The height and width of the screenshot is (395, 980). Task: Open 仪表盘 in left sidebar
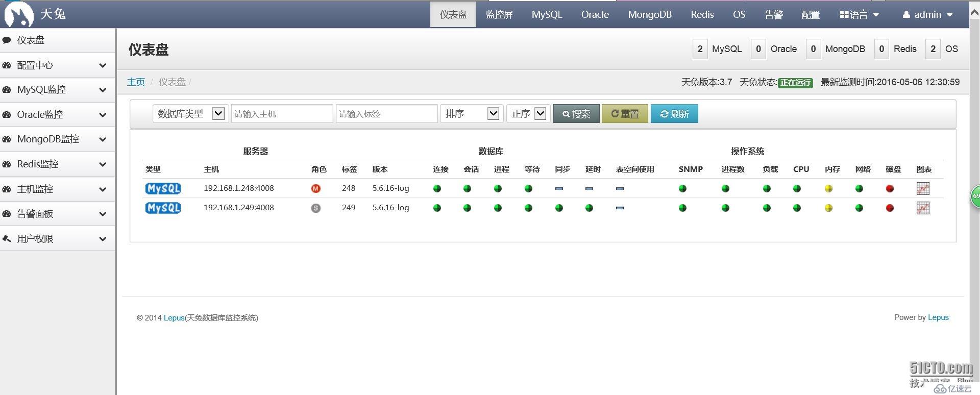57,40
